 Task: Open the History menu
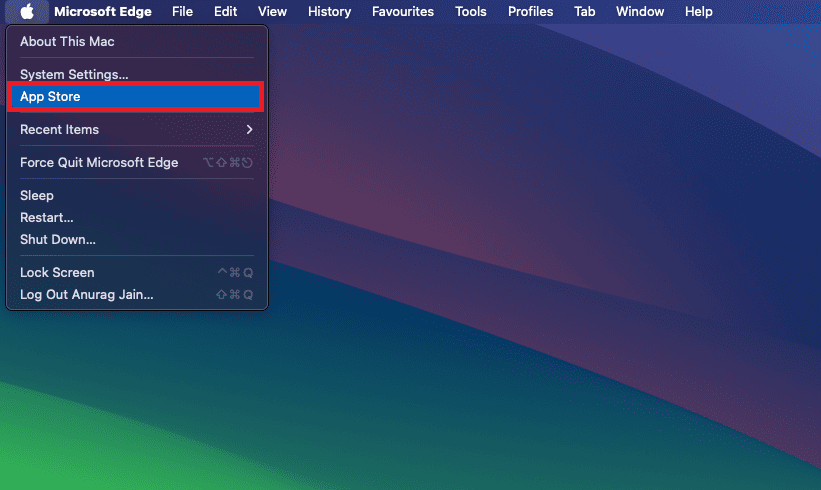tap(329, 12)
